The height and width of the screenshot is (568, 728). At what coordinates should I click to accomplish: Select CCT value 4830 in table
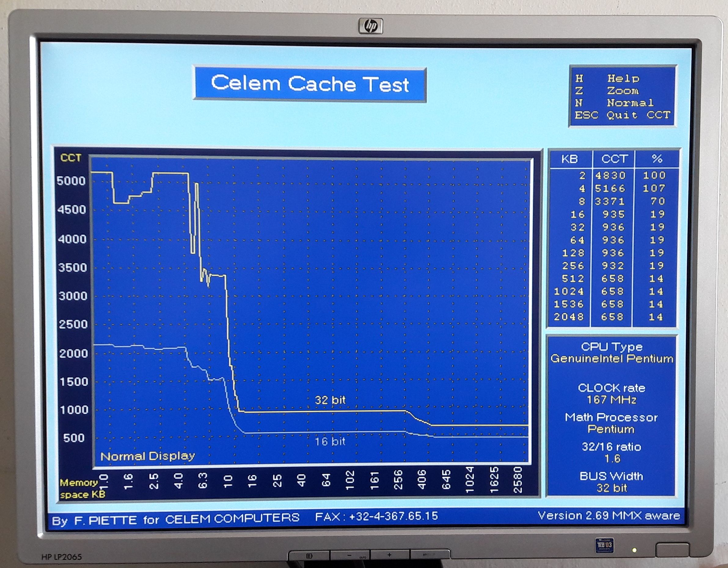[x=610, y=175]
